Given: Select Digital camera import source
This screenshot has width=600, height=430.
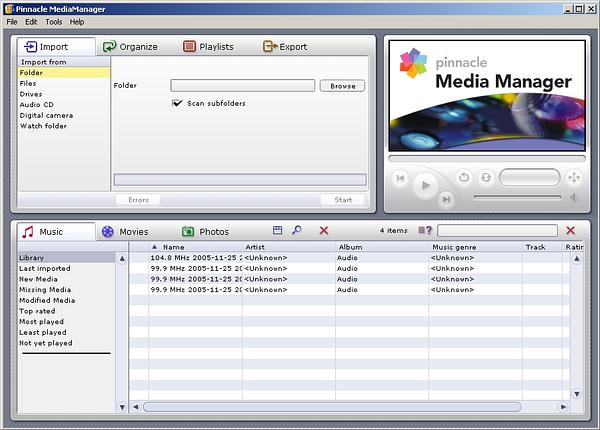Looking at the screenshot, I should tap(64, 115).
